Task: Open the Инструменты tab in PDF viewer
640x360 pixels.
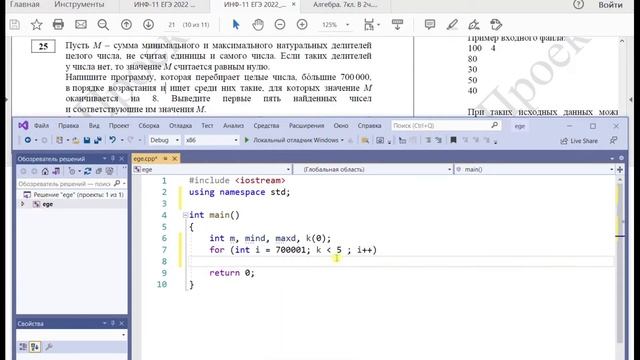Action: [79, 5]
